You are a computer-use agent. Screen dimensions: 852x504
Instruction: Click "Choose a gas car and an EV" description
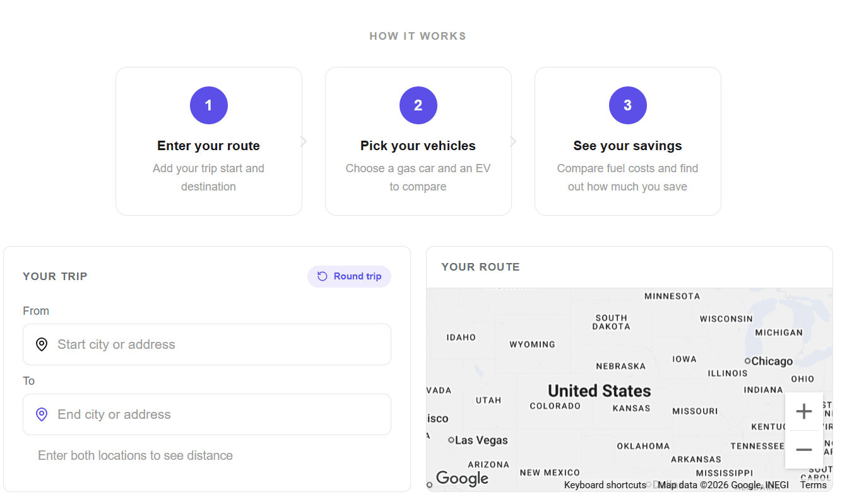[x=418, y=177]
